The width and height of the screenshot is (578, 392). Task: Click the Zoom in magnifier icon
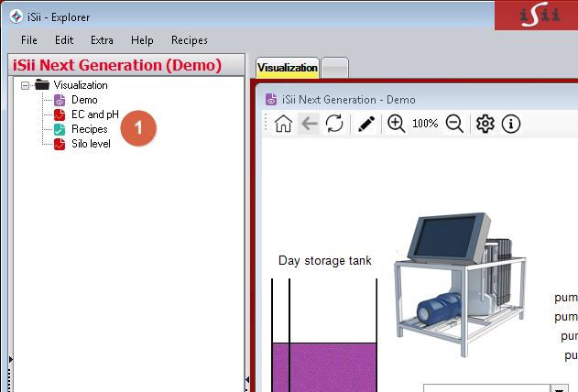click(397, 124)
